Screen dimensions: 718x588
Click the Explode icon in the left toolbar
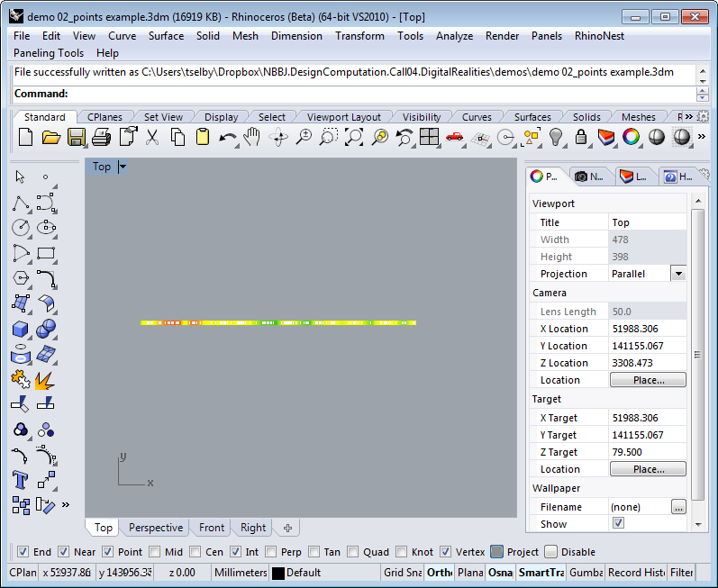[45, 381]
